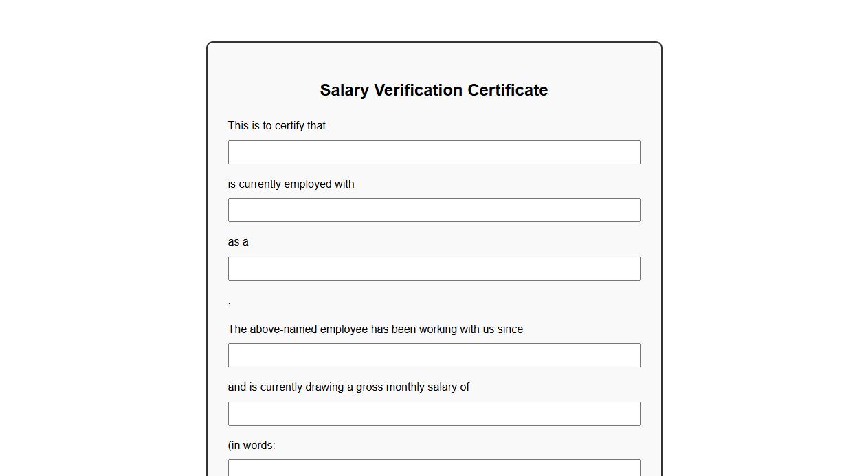Click the 'This is to certify that' label
The image size is (868, 476).
click(276, 126)
